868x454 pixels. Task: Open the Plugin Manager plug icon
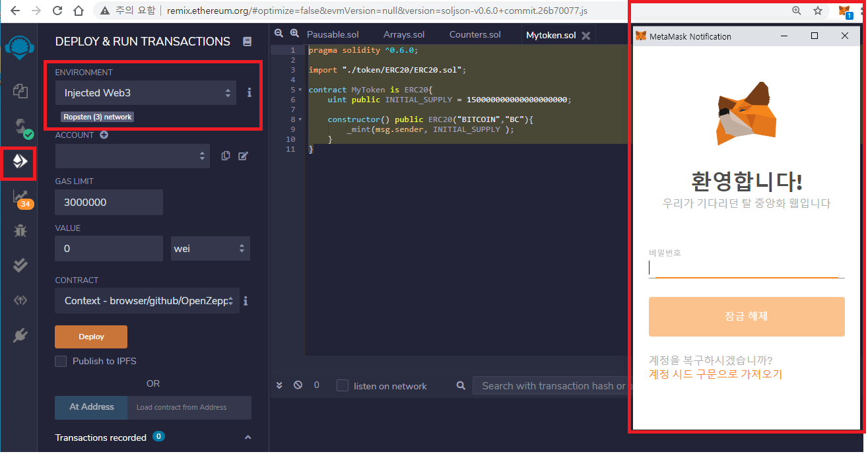pyautogui.click(x=20, y=335)
